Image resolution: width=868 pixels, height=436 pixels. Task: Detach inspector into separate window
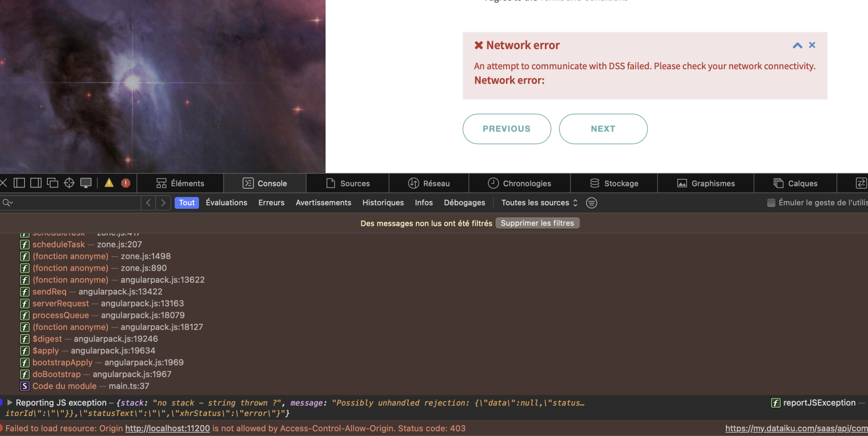click(x=52, y=183)
